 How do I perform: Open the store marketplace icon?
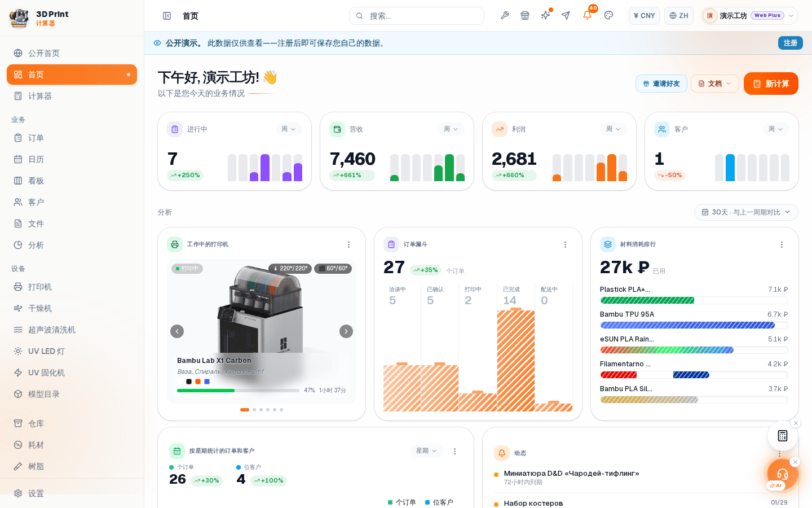coord(525,16)
